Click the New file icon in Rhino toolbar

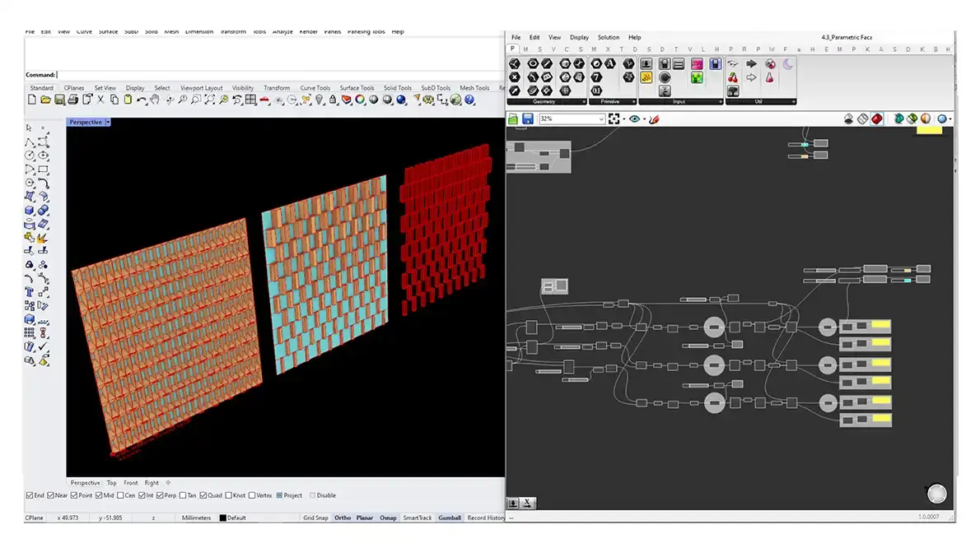(x=32, y=100)
